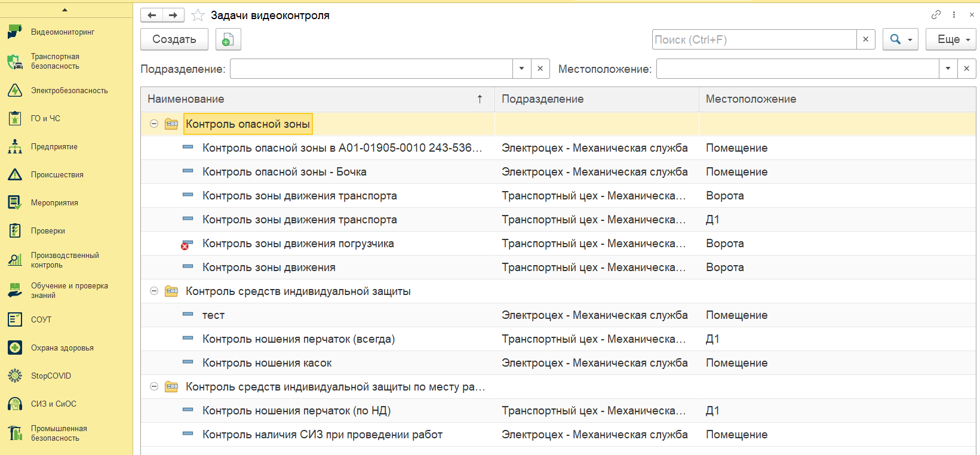Screen dimensions: 980x455
Task: Open Электробезопасность in the sidebar
Action: pyautogui.click(x=69, y=91)
